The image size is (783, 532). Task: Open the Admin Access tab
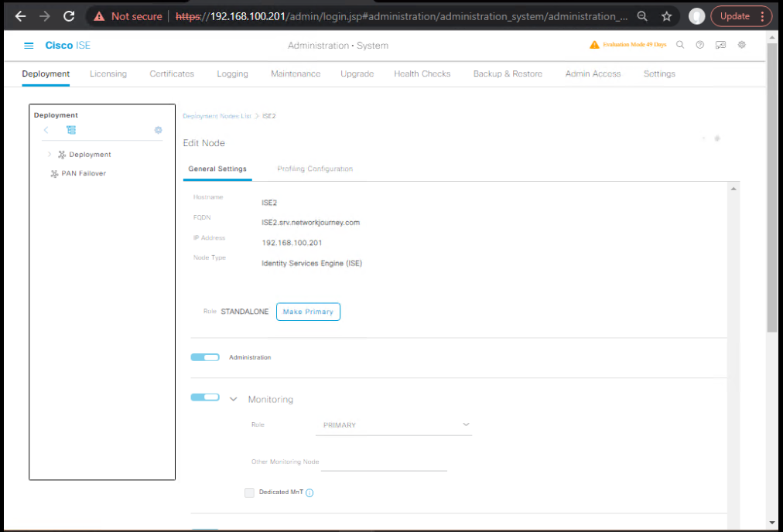593,74
